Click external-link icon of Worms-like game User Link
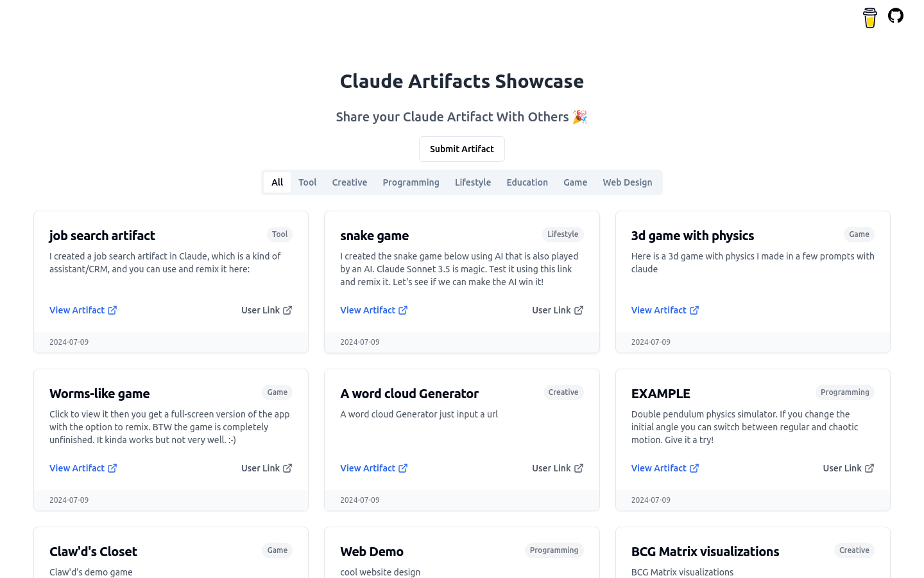 pyautogui.click(x=287, y=468)
